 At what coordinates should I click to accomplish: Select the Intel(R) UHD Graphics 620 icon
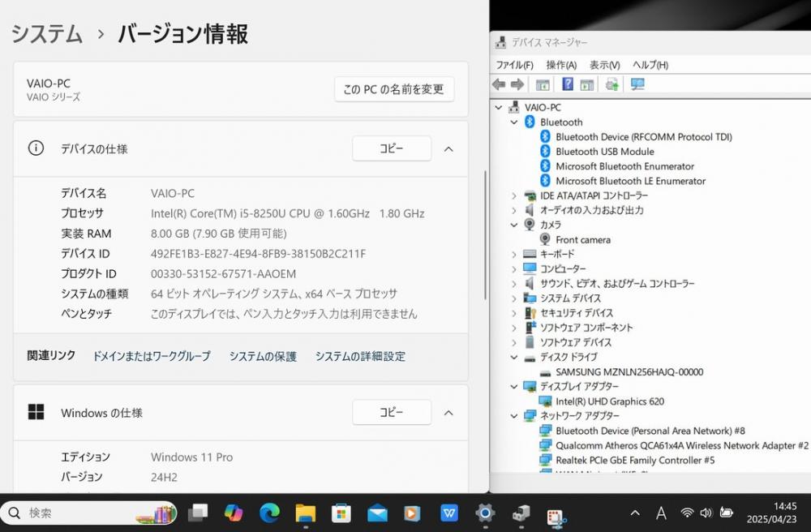545,401
